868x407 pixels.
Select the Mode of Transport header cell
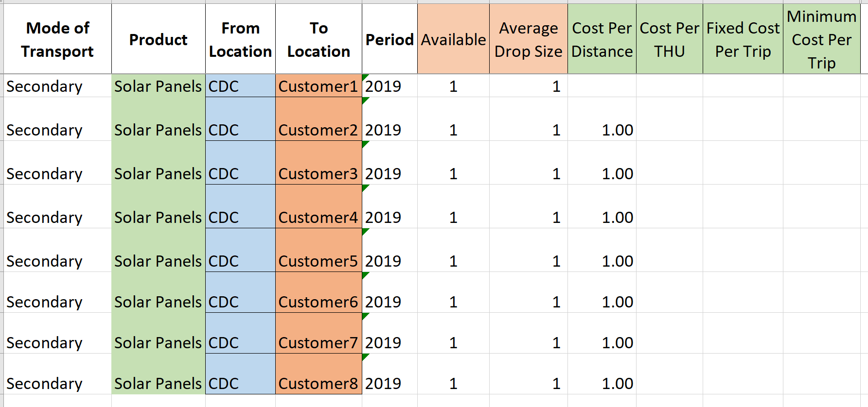(58, 39)
